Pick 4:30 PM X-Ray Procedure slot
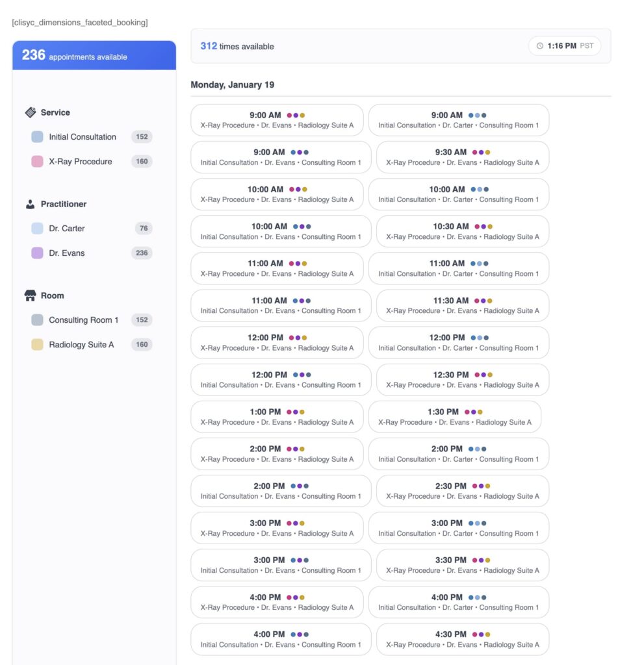 [x=462, y=640]
